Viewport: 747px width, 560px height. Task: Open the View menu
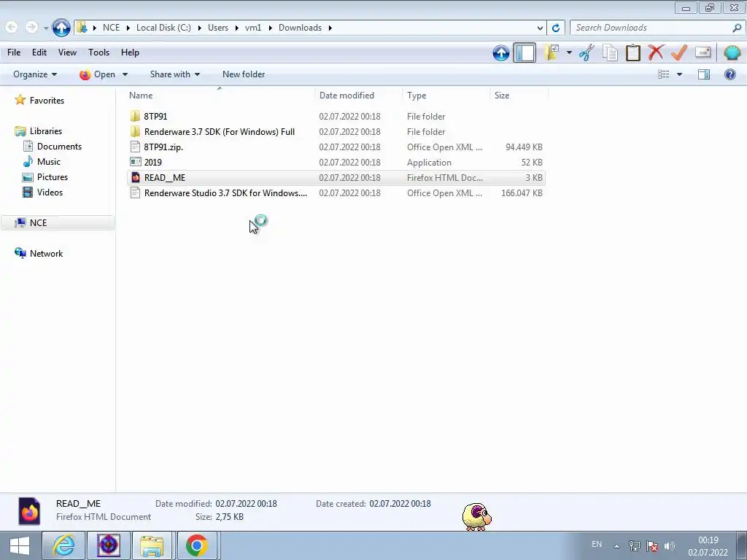[x=67, y=52]
